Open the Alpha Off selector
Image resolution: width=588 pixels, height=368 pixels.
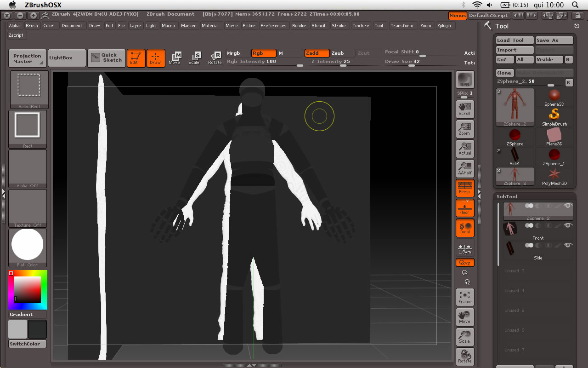click(x=28, y=169)
